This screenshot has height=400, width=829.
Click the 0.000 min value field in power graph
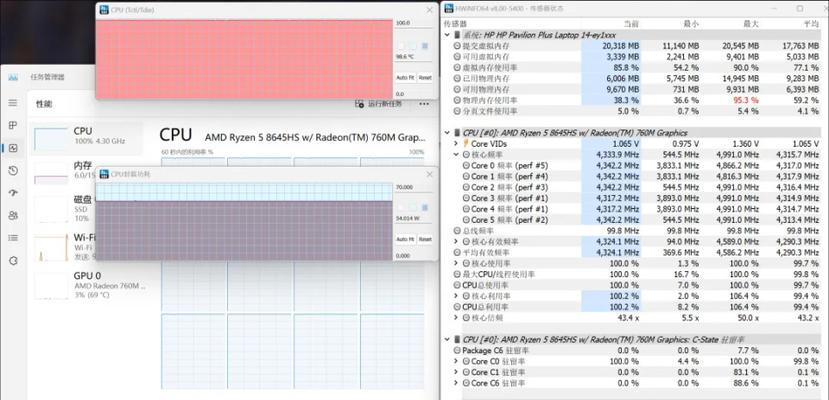click(414, 255)
